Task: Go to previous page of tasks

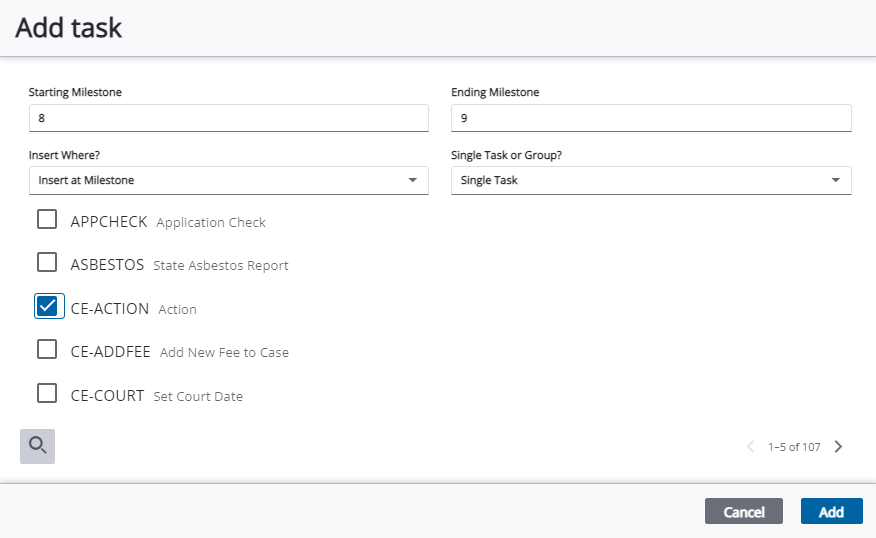Action: pos(750,446)
